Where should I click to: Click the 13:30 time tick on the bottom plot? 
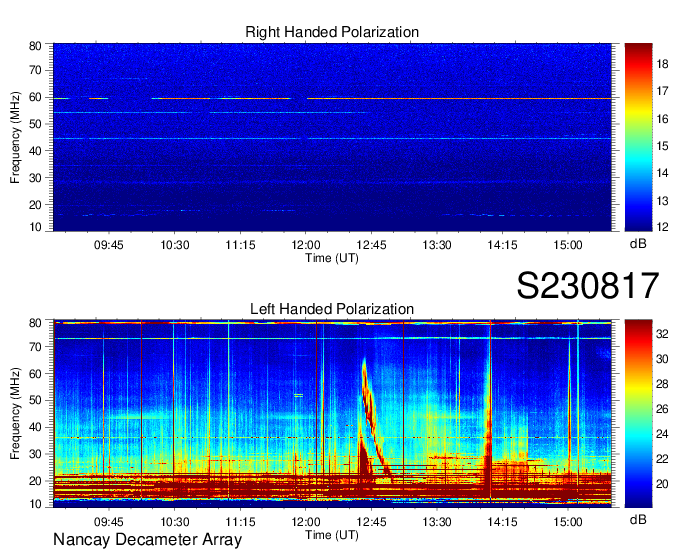click(437, 522)
